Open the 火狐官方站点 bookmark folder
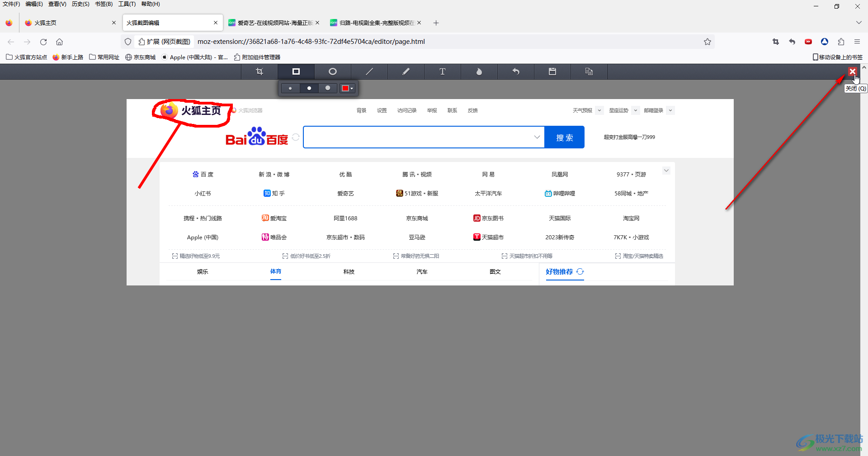Screen dimensions: 868x456 coord(26,57)
